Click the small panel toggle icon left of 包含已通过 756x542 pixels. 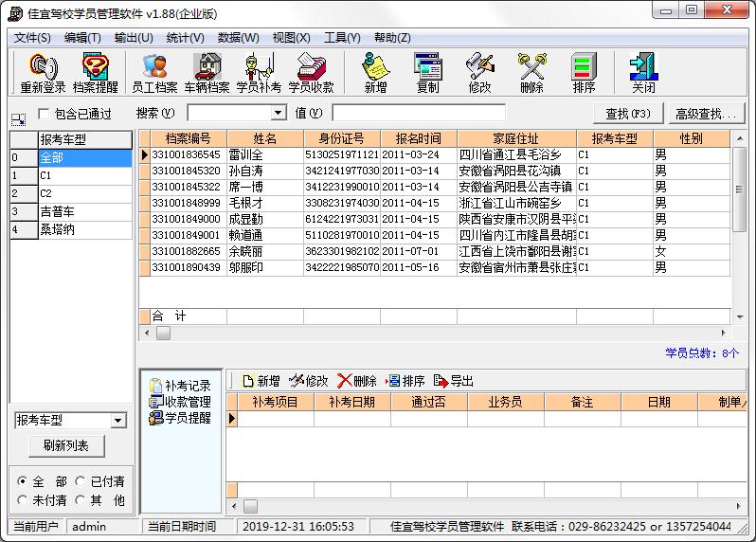[18, 119]
